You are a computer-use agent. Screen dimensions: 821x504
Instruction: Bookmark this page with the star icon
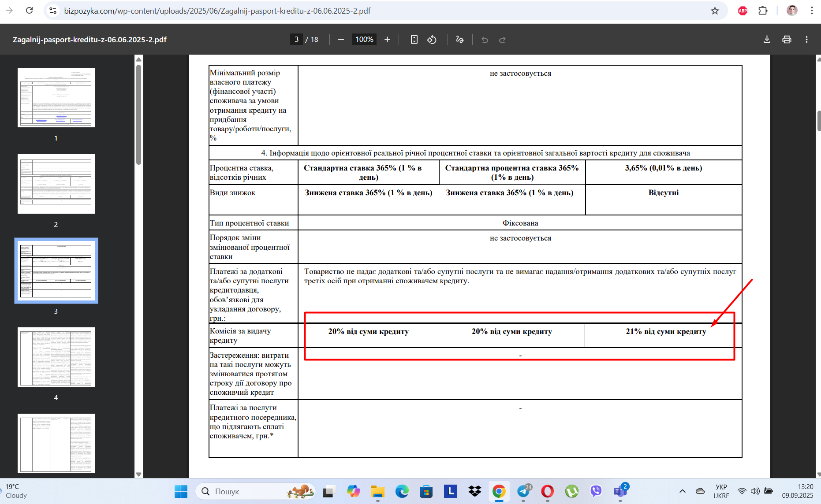click(x=715, y=11)
